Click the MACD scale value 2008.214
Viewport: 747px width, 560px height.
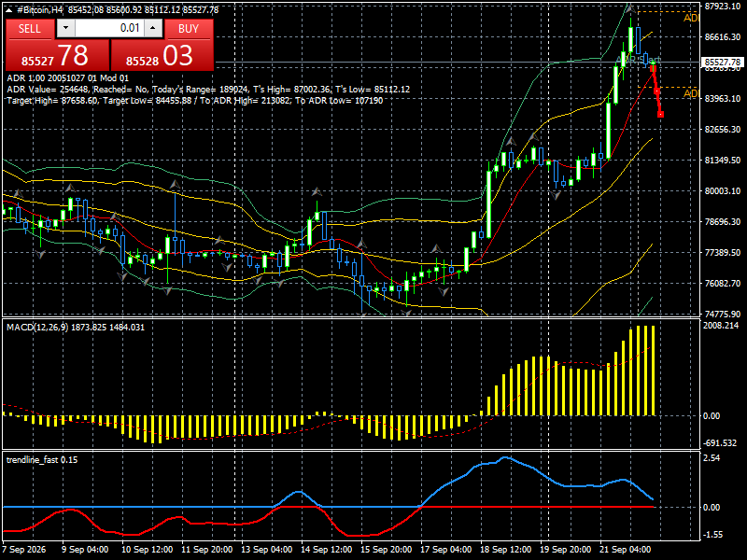pos(720,325)
